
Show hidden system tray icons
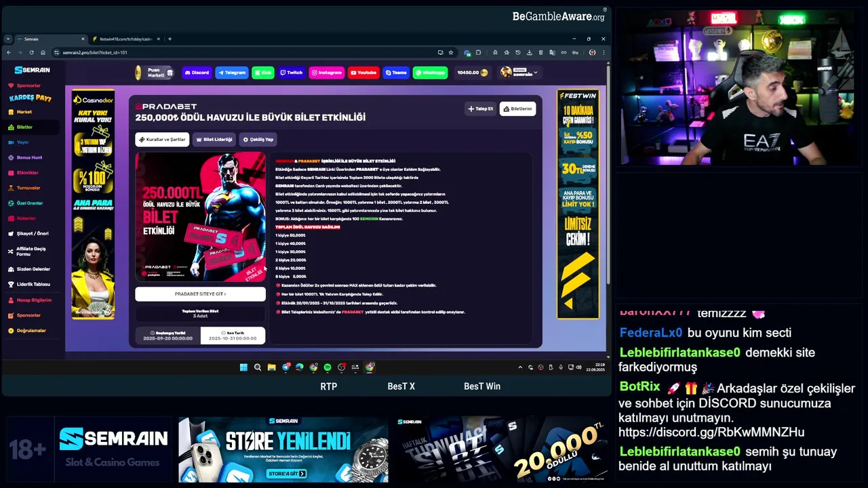(x=520, y=367)
